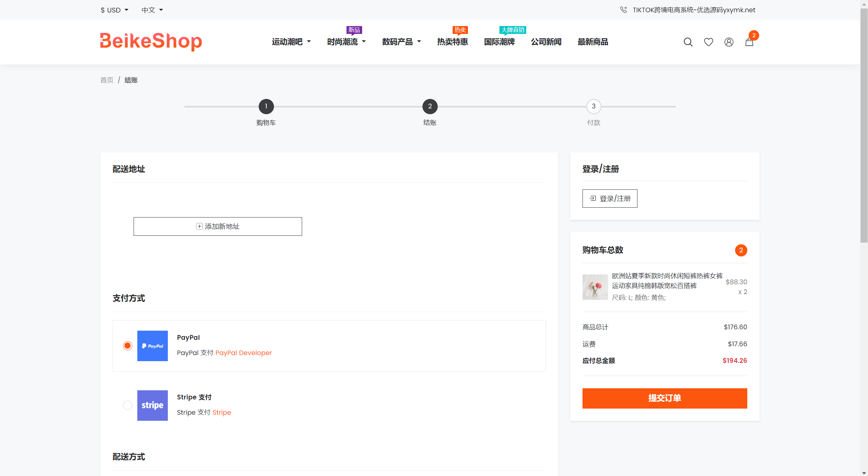Click the orange count badge beside 购物车总数
This screenshot has width=868, height=476.
(x=741, y=250)
